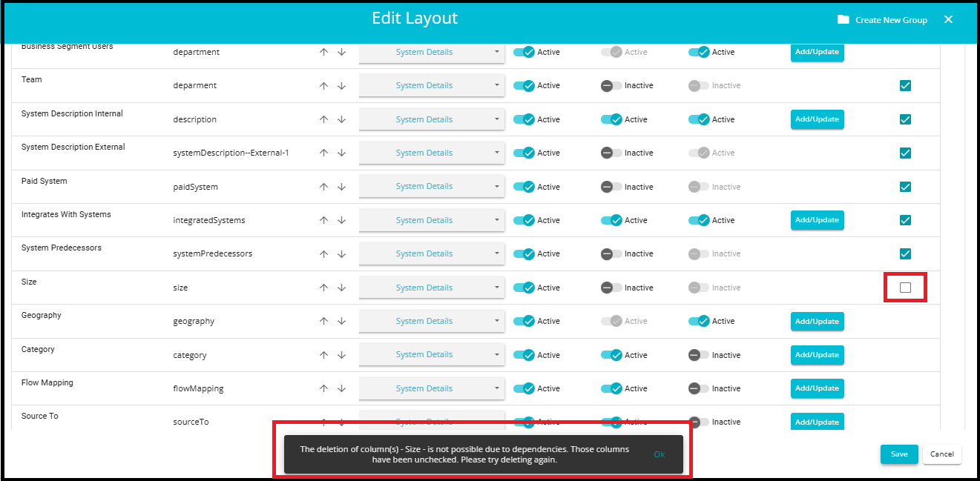Move the Size row up with arrow
This screenshot has height=481, width=980.
(323, 288)
